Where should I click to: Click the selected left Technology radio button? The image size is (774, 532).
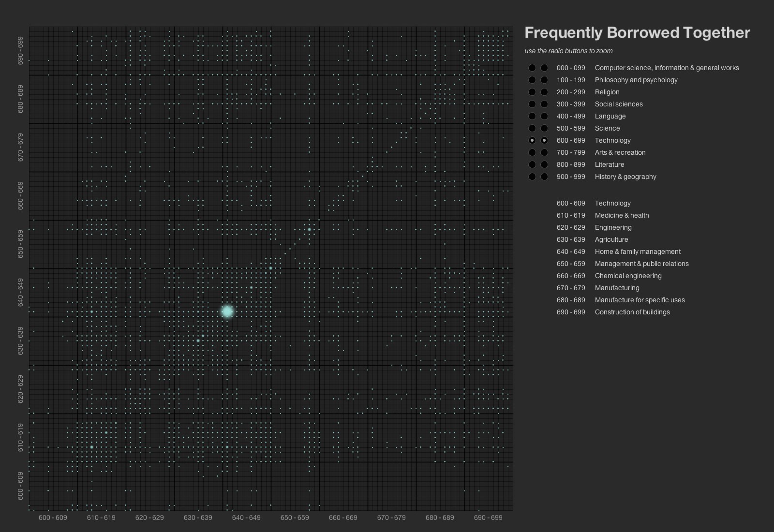(x=532, y=140)
